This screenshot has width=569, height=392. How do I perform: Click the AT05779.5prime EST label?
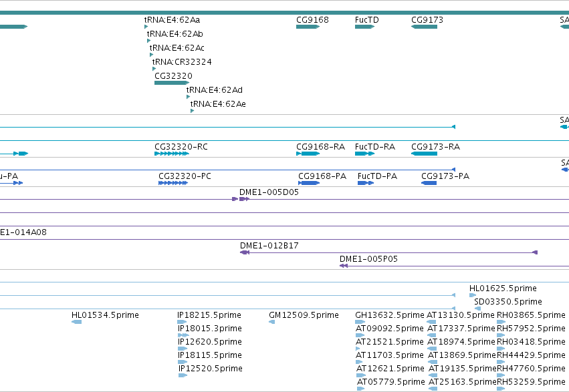click(x=391, y=382)
